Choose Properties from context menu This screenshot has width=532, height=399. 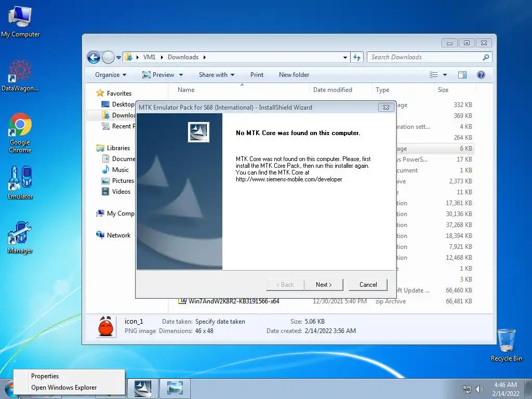tap(45, 376)
